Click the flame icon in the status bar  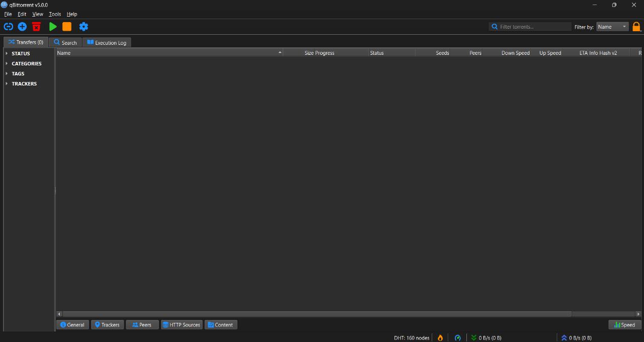click(440, 337)
